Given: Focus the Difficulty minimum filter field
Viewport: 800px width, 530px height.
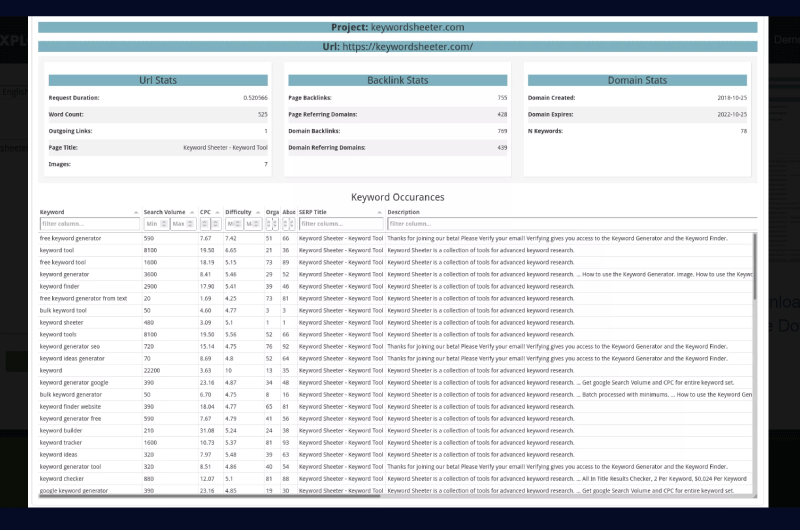Looking at the screenshot, I should point(234,223).
